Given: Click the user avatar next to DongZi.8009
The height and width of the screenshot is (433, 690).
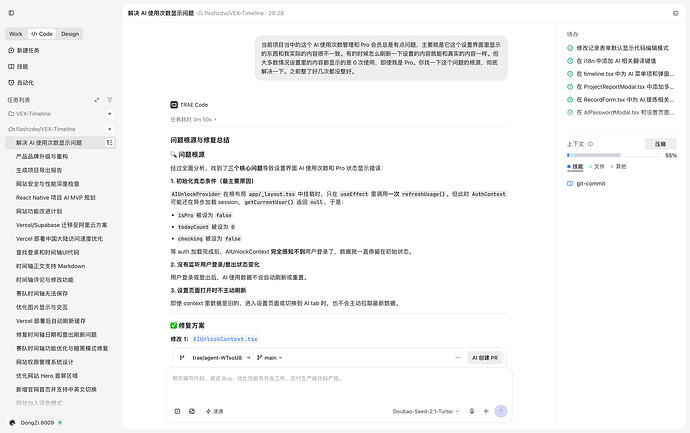Looking at the screenshot, I should 12,422.
